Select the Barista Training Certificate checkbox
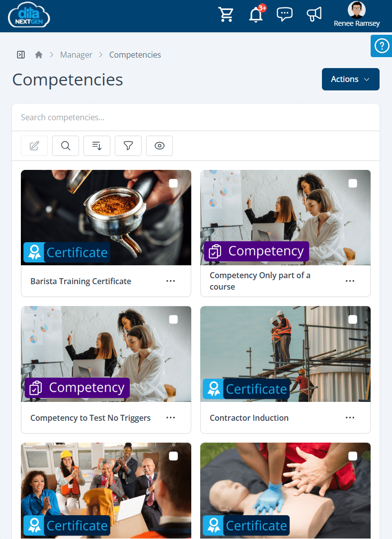 click(x=173, y=183)
